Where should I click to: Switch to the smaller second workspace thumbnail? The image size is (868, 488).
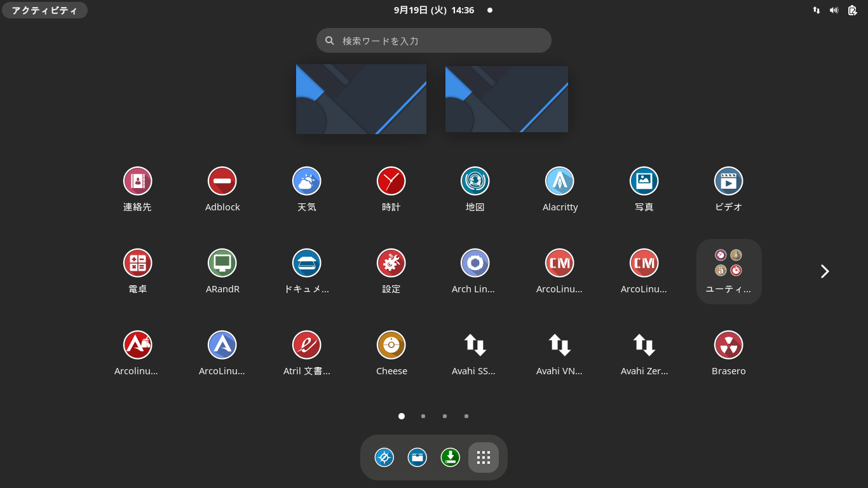coord(506,99)
